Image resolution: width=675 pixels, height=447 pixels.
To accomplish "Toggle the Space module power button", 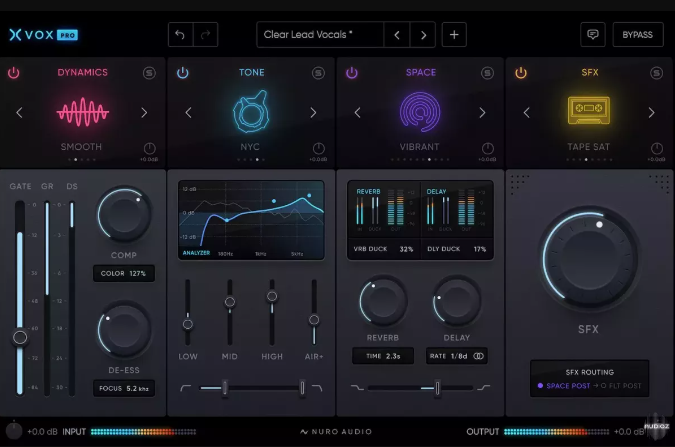I will [x=352, y=73].
